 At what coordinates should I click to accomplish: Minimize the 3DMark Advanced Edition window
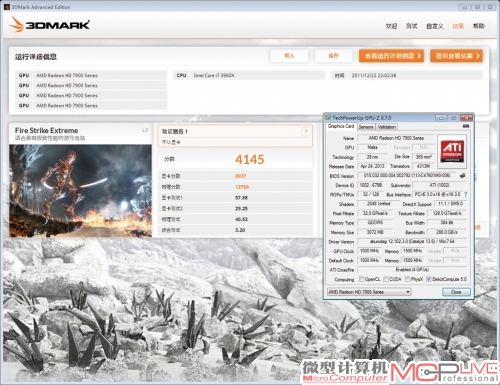464,7
